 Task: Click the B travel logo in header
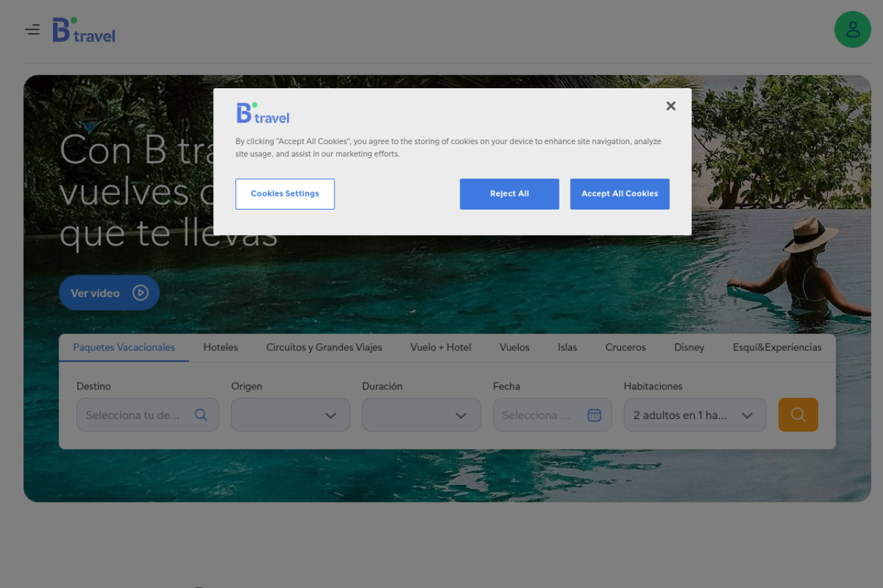[84, 30]
